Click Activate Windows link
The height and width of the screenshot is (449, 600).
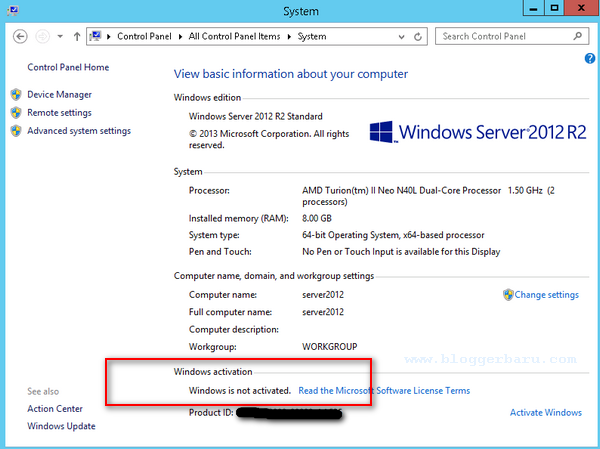546,413
